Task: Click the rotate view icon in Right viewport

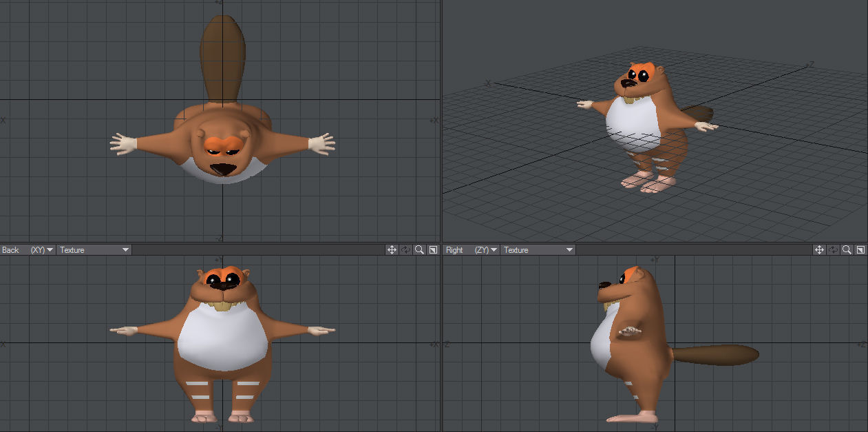Action: coord(833,249)
